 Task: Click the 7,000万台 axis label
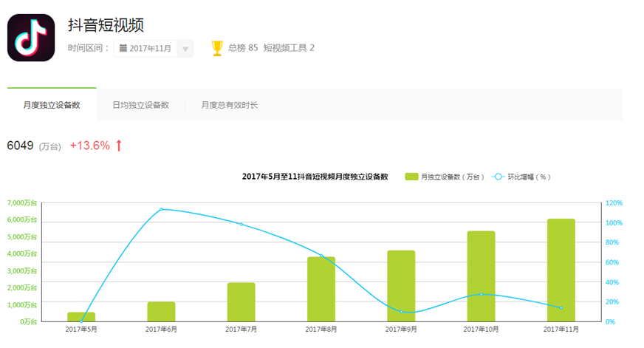click(x=22, y=202)
